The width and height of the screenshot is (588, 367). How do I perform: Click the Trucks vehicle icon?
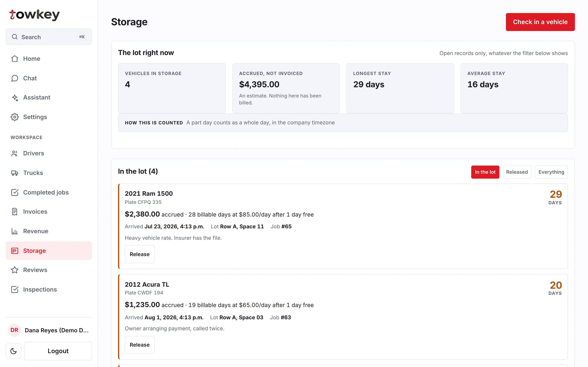click(x=14, y=173)
